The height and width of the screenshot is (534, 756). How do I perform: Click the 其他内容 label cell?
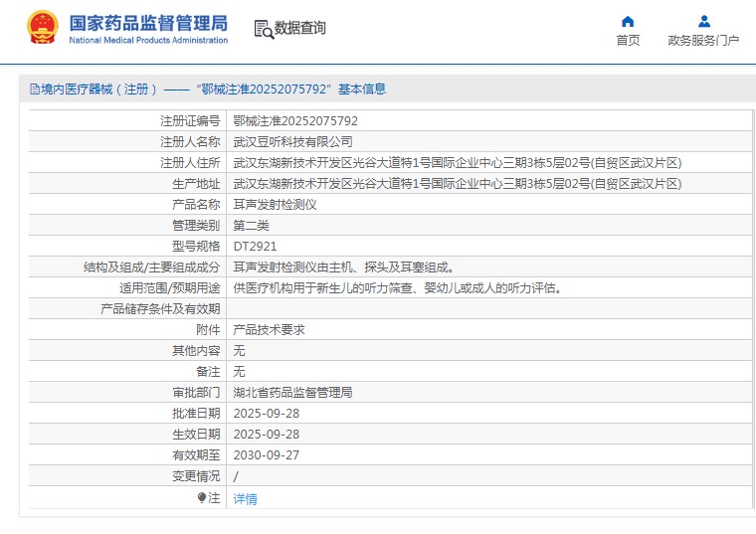click(196, 350)
